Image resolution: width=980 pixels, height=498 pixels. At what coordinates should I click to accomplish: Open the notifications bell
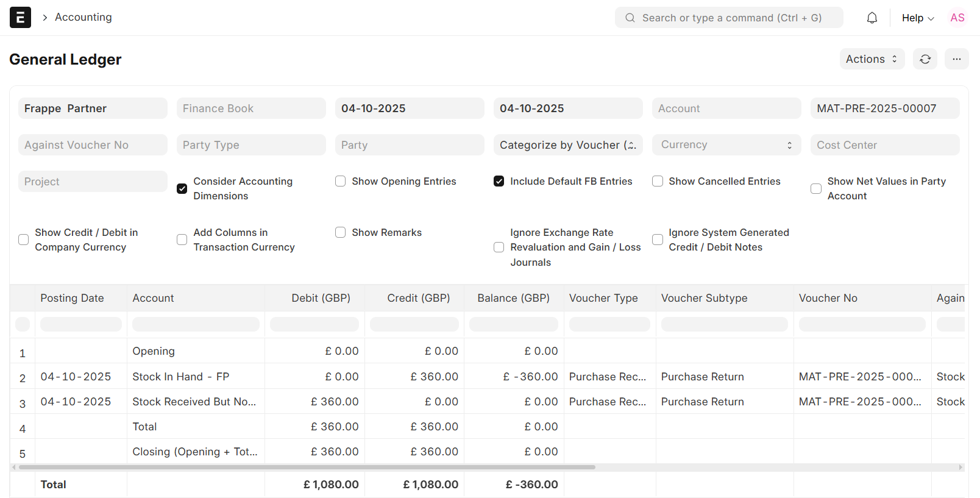872,18
